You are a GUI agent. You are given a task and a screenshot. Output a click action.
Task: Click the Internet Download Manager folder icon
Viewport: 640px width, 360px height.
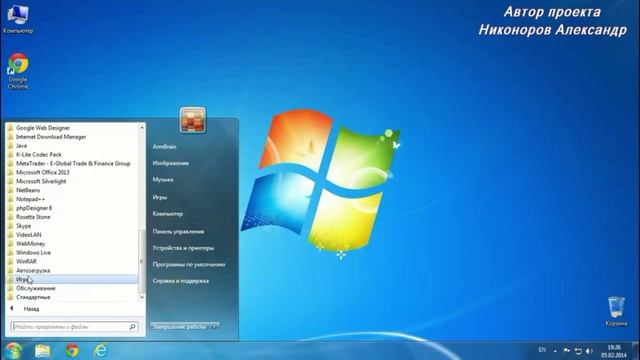11,137
